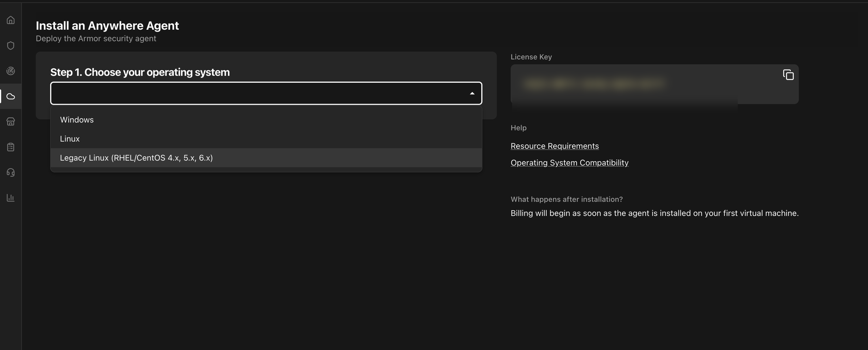Image resolution: width=868 pixels, height=350 pixels.
Task: Click the clipboard list icon in sidebar
Action: click(x=11, y=147)
